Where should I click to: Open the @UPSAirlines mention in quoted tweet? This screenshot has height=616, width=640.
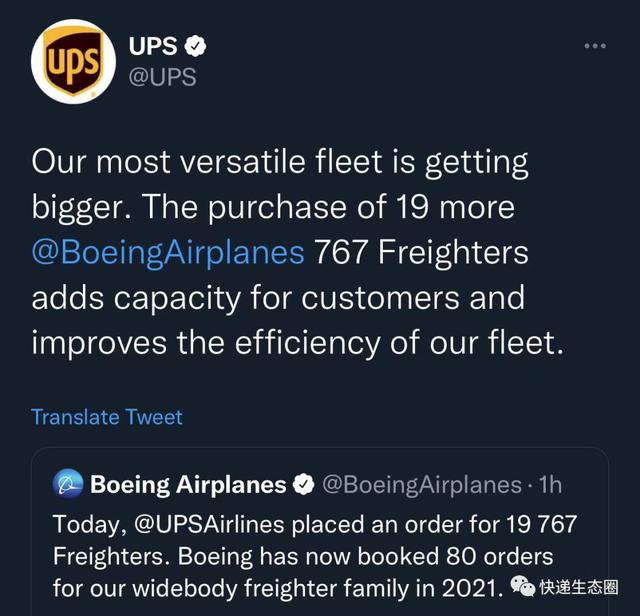click(x=209, y=524)
